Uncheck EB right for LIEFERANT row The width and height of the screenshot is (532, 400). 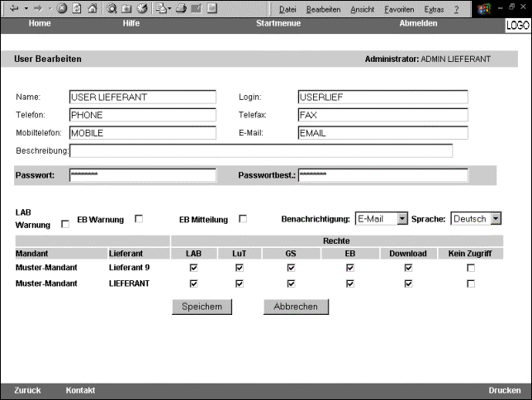pos(350,283)
